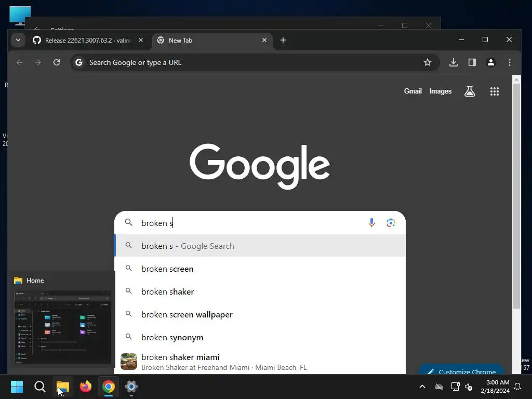The width and height of the screenshot is (532, 399).
Task: Open the clock showing 3:00 AM
Action: (495, 387)
